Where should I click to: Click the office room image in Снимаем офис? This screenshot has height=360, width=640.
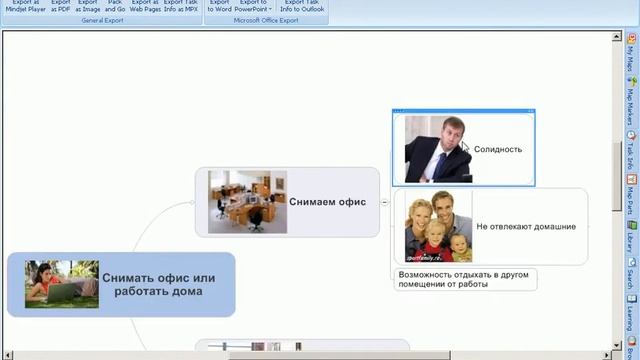(x=247, y=202)
